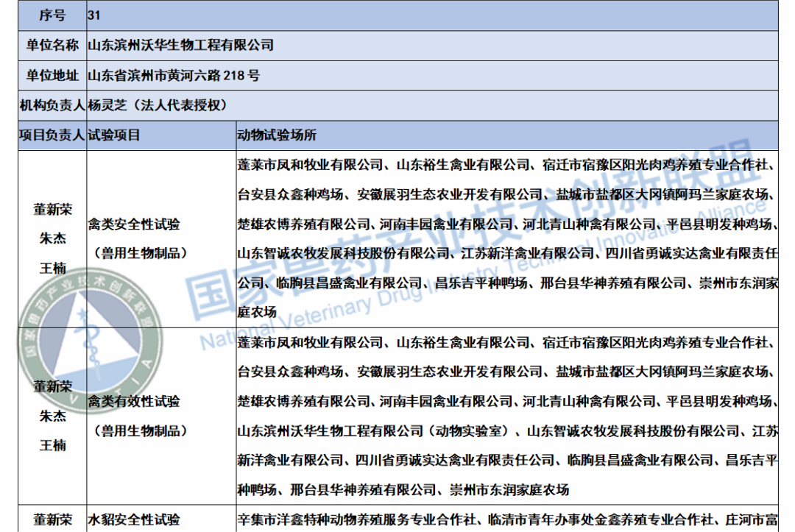Click the line starting 山东智诚农牧发展科技股份有限公司、江苏新洋
The width and height of the screenshot is (795, 532).
click(507, 253)
